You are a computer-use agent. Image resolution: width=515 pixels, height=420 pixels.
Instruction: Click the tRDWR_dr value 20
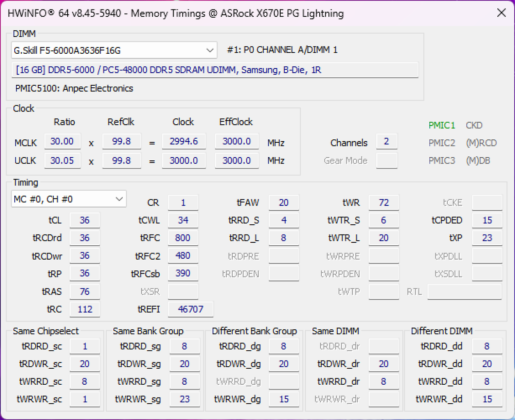point(384,364)
